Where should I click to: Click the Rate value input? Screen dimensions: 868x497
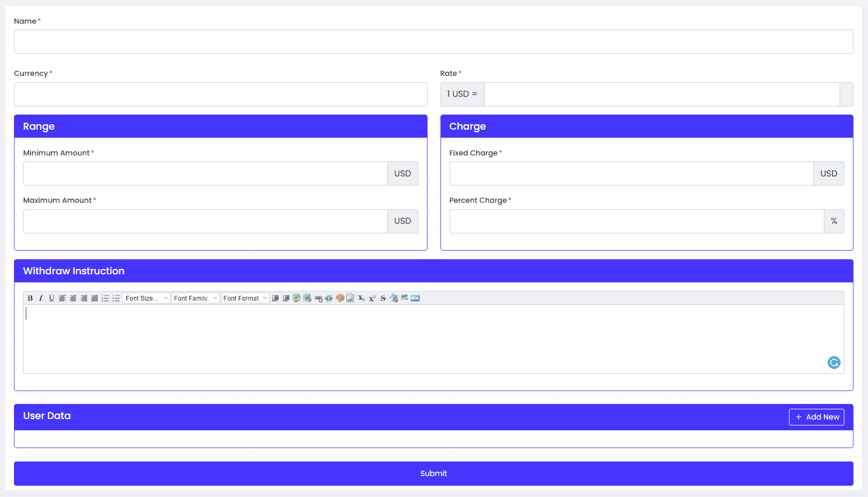pyautogui.click(x=662, y=94)
